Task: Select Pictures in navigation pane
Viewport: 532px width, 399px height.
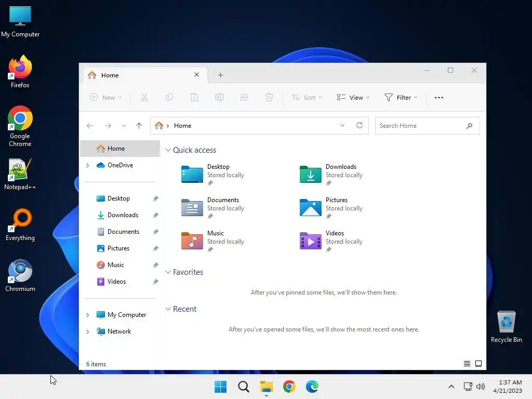Action: tap(120, 248)
